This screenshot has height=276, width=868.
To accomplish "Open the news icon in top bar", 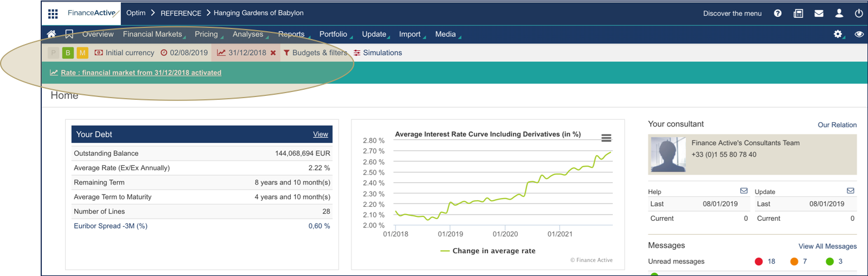I will click(x=798, y=13).
